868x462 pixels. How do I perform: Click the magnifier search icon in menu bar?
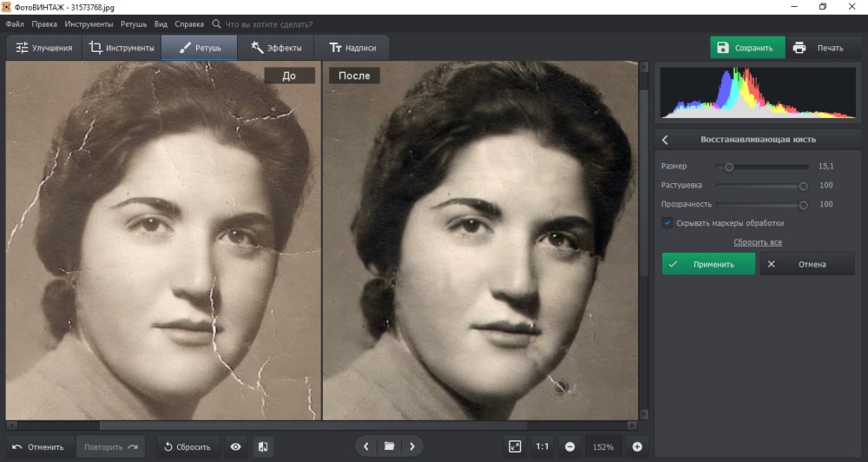point(216,24)
